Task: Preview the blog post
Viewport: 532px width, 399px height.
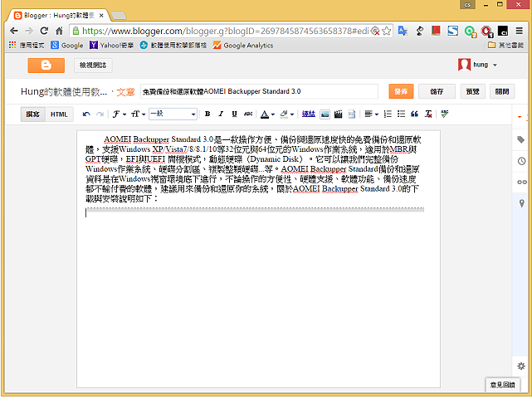Action: click(472, 91)
